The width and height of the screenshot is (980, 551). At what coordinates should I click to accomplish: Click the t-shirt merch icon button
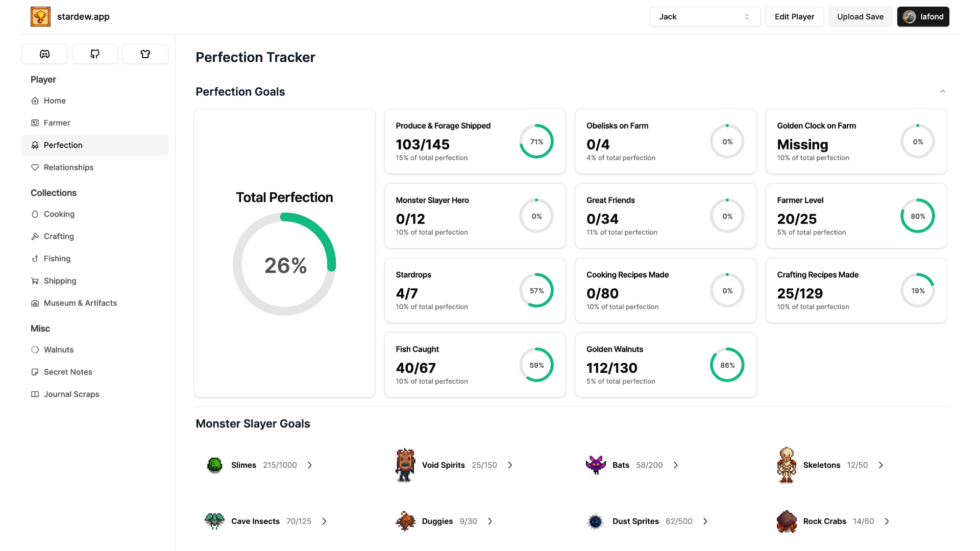coord(145,54)
